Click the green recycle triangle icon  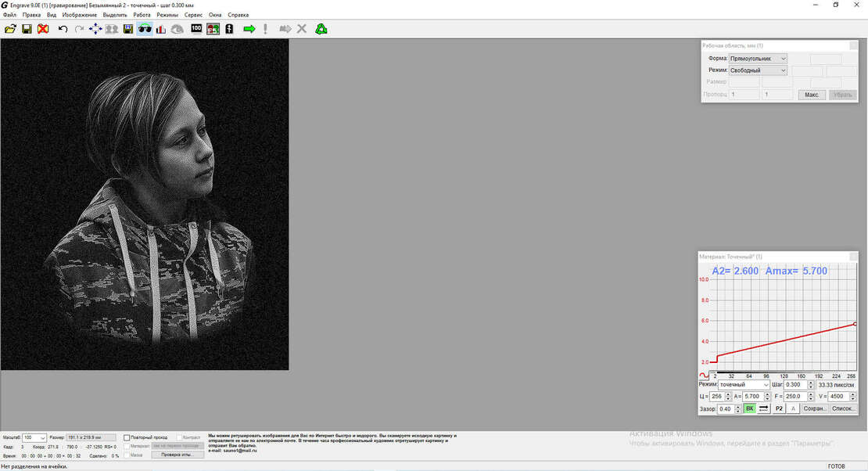click(x=321, y=29)
